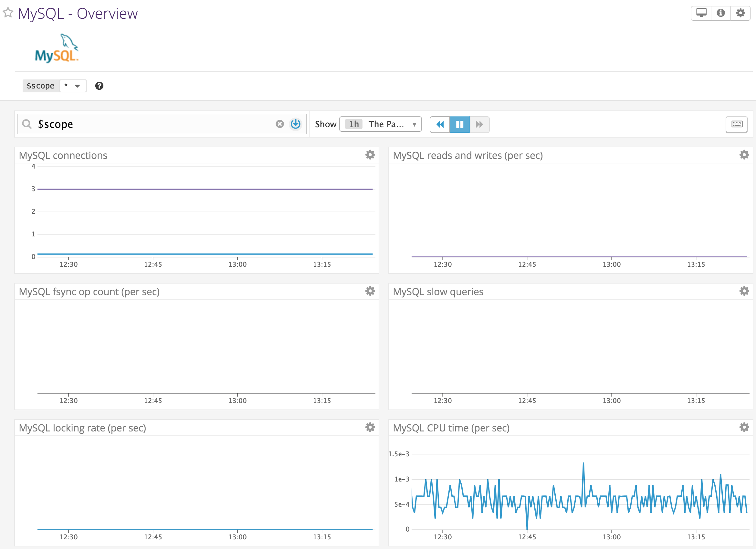756x549 pixels.
Task: Open dashboard info with the i icon
Action: (x=721, y=13)
